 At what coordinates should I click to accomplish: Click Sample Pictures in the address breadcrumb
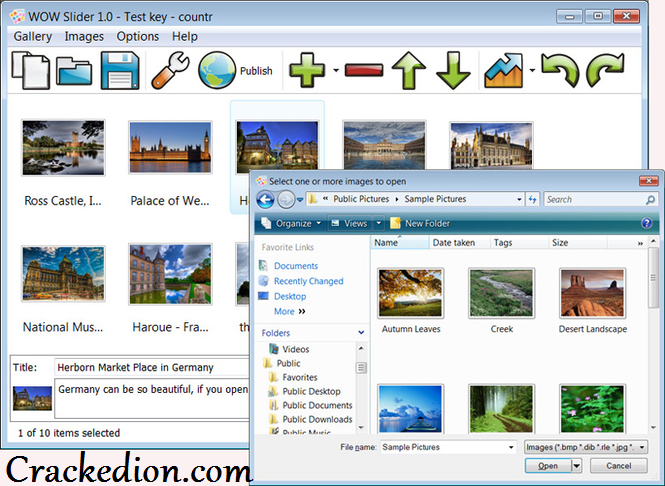(435, 199)
